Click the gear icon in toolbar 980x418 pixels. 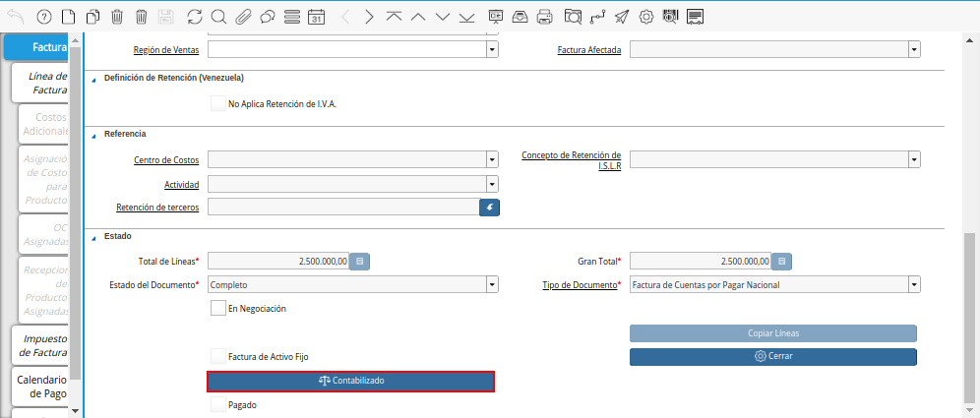pyautogui.click(x=646, y=17)
